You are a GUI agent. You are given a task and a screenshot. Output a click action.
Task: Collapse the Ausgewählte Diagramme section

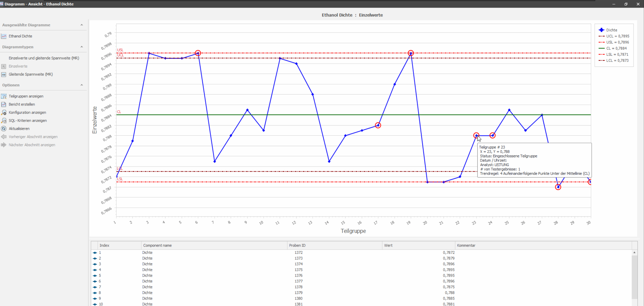81,25
